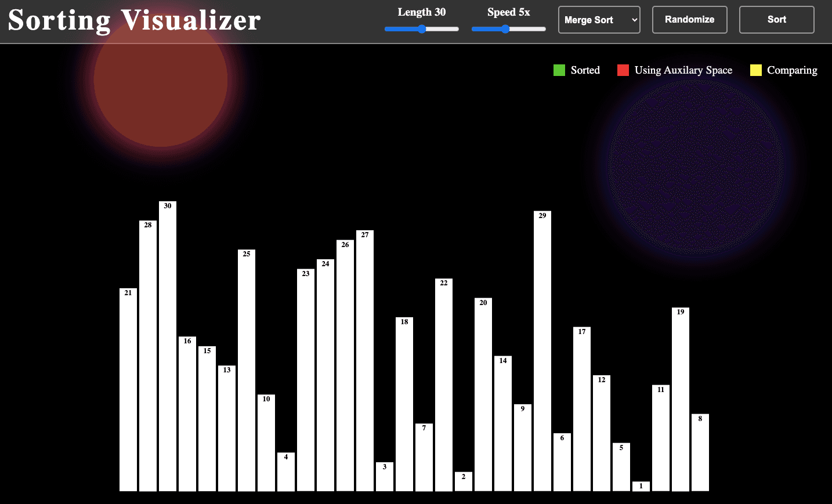Select the bar labeled 23
Image resolution: width=832 pixels, height=504 pixels.
point(306,380)
